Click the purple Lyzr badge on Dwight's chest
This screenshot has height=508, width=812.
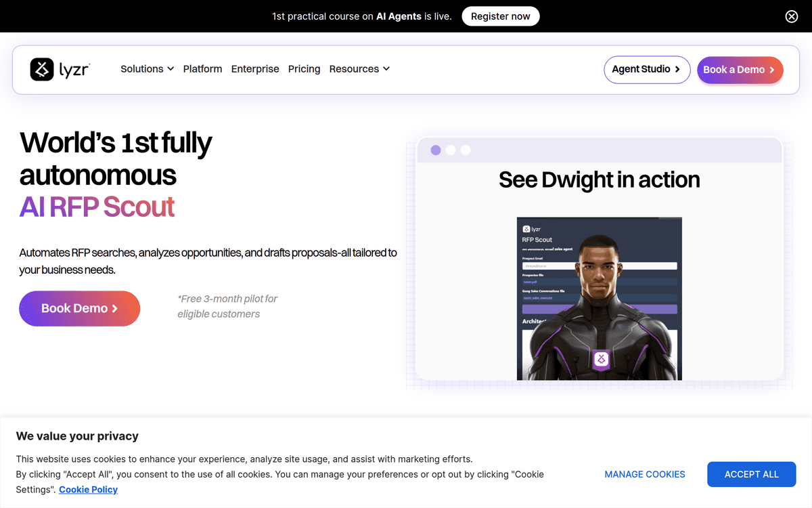pyautogui.click(x=599, y=359)
